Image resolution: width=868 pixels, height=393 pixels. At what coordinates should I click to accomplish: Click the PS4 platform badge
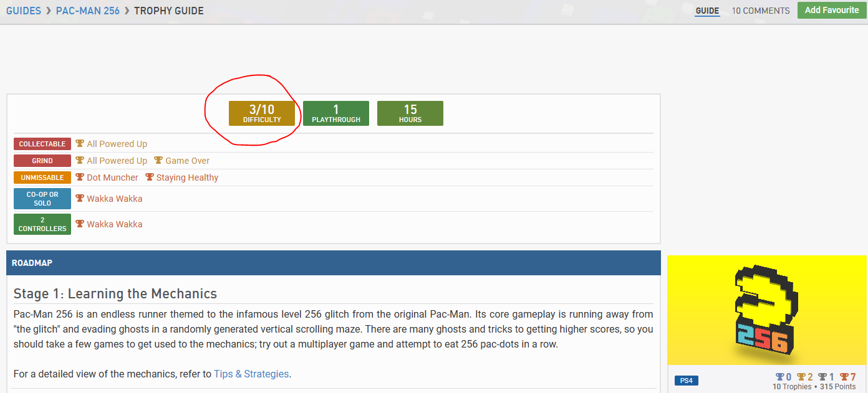[686, 381]
